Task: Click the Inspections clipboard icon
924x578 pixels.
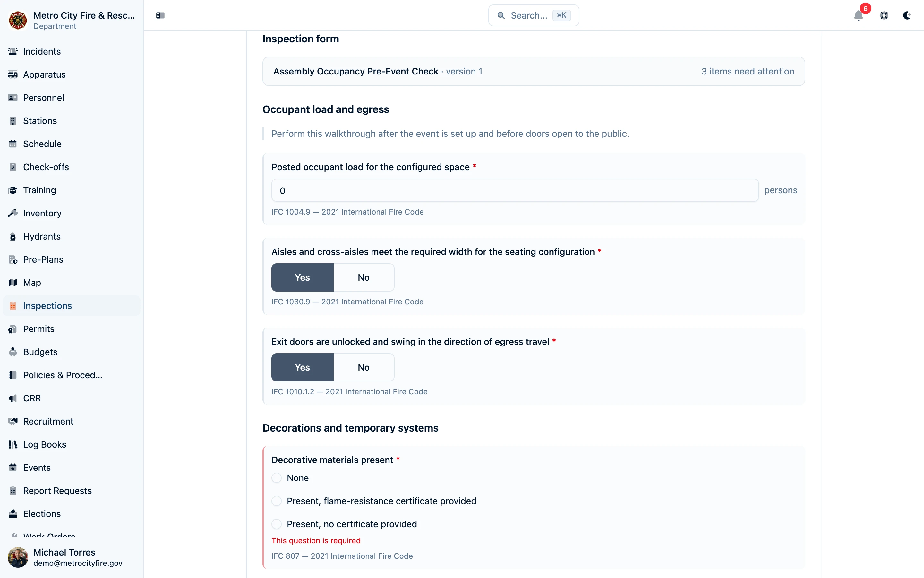Action: [x=13, y=306]
